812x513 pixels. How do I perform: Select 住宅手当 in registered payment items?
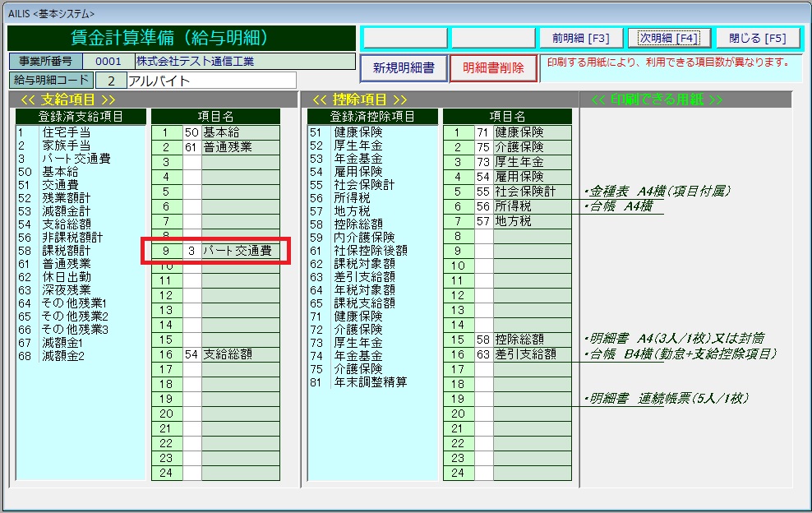coord(66,132)
